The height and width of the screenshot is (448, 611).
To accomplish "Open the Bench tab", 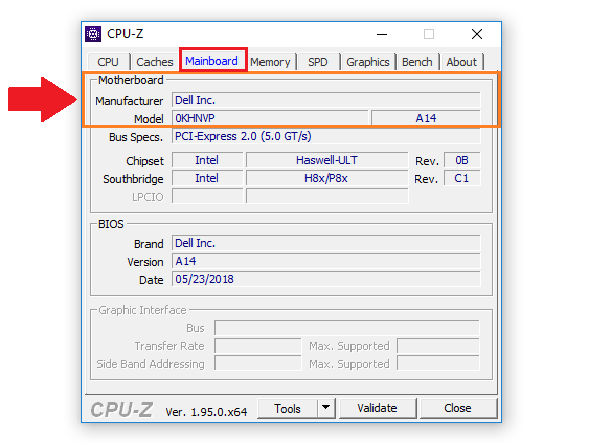I will tap(417, 62).
